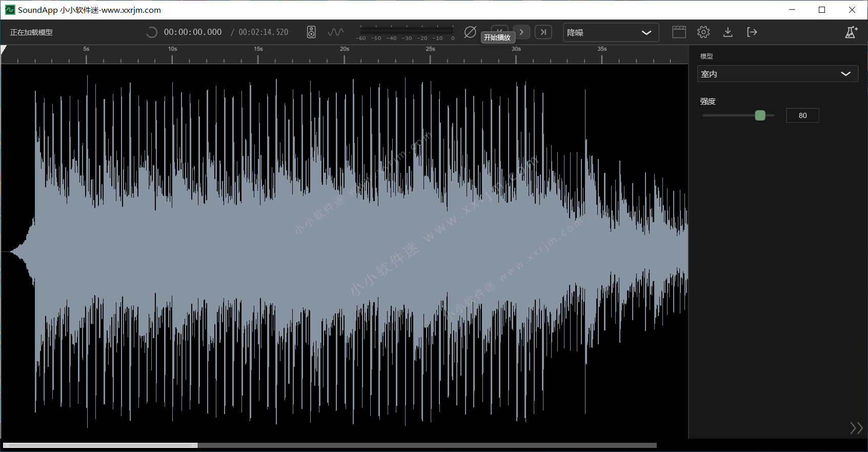Viewport: 868px width, 452px height.
Task: Click the bypass (slashed circle) icon
Action: [470, 32]
